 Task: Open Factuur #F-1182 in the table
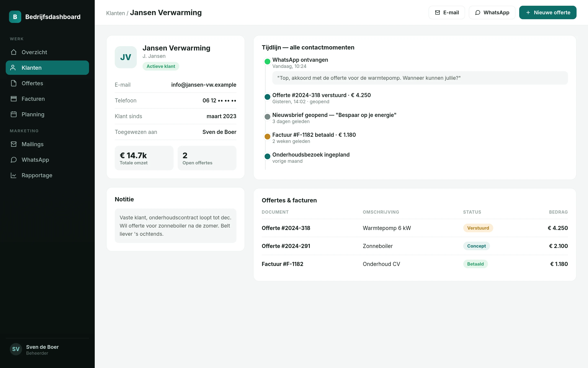282,264
